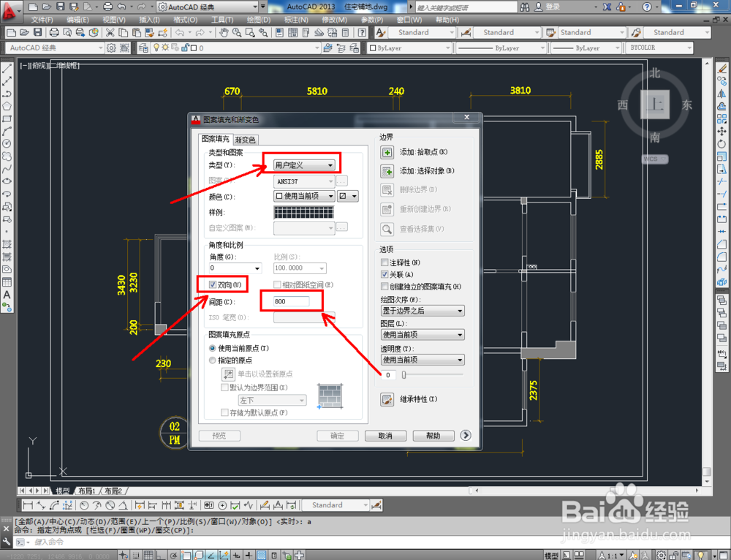The height and width of the screenshot is (560, 731).
Task: Click the Zoom Realtime magnifier icon
Action: click(237, 32)
